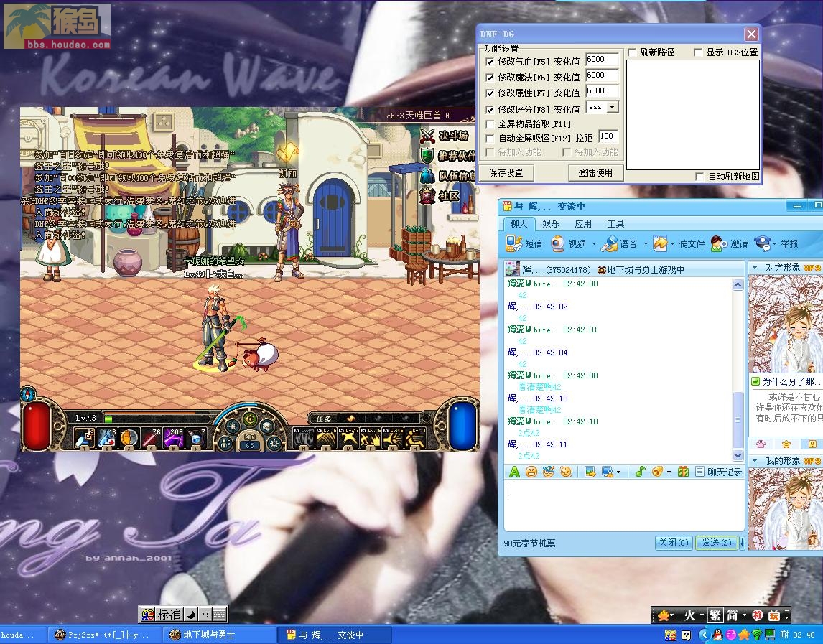Viewport: 823px width, 644px height.
Task: Uncheck 修改气血[F5] checkbox
Action: 490,62
